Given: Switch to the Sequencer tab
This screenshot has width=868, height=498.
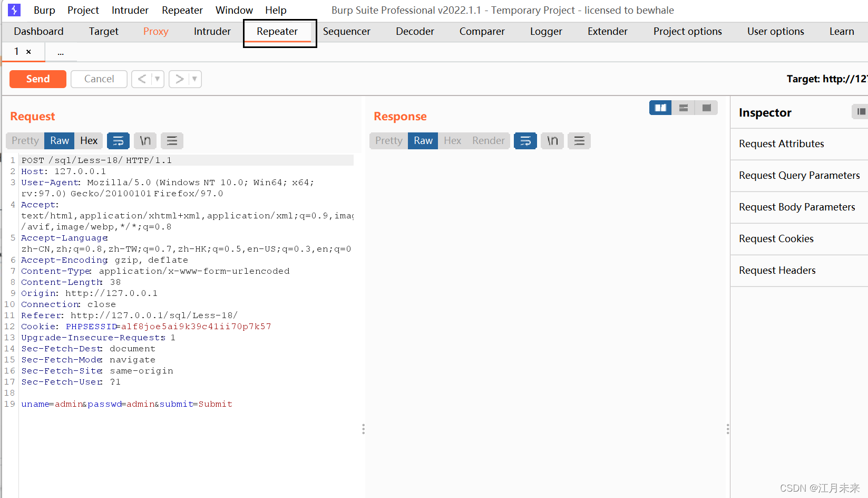Looking at the screenshot, I should pyautogui.click(x=347, y=32).
